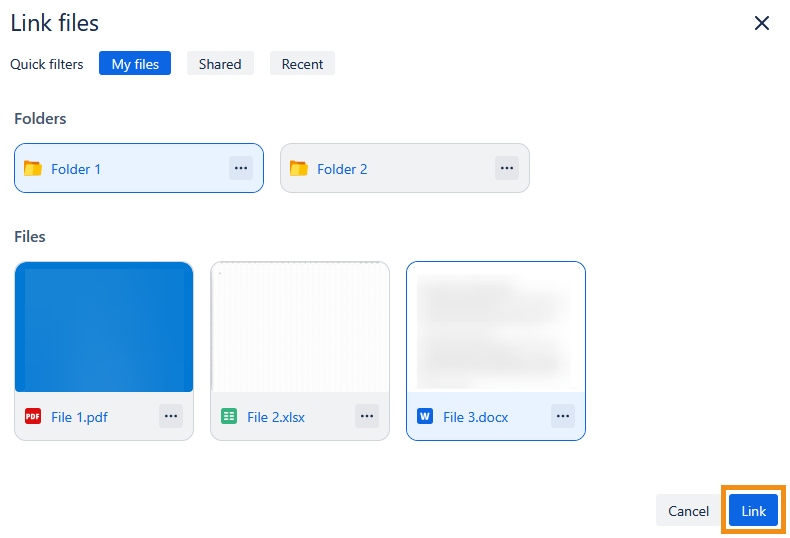Screen dimensions: 790x538
Task: Open the File 3.docx more actions menu
Action: 563,416
